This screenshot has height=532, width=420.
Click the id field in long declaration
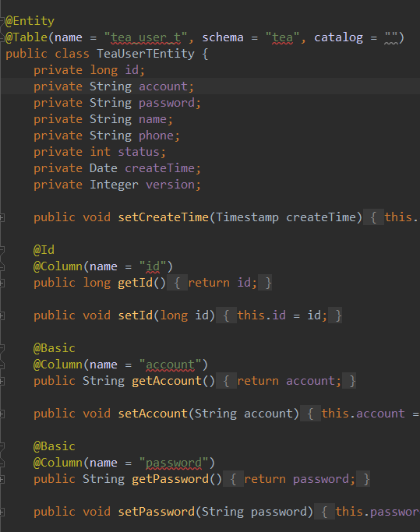pos(132,70)
